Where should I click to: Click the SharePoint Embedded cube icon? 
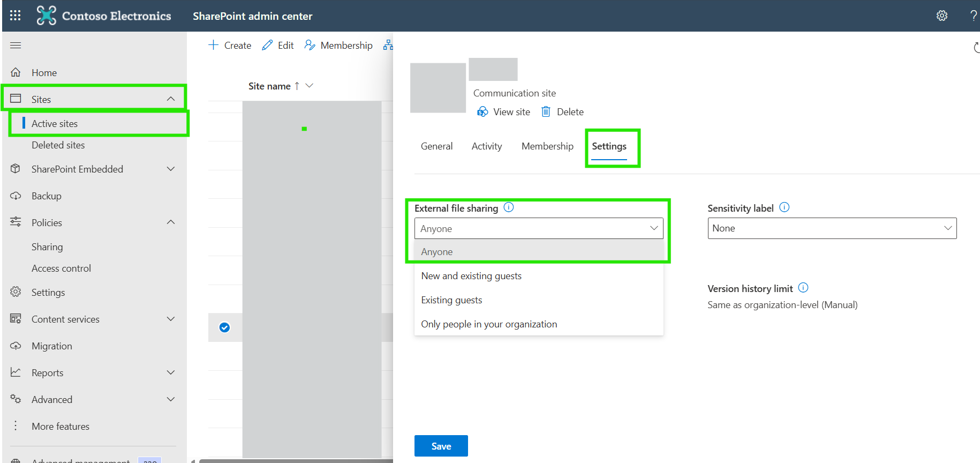pyautogui.click(x=16, y=169)
